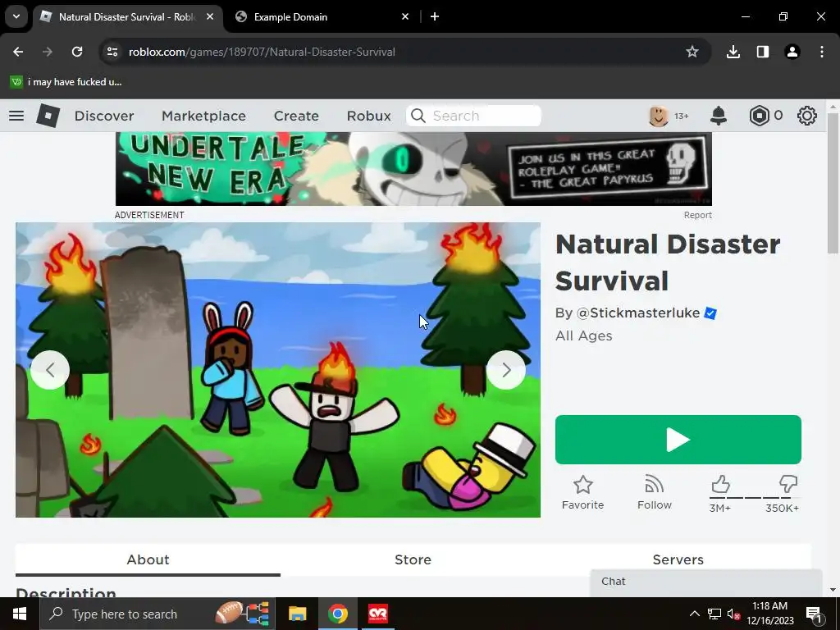Image resolution: width=840 pixels, height=630 pixels.
Task: Open the Roblox hamburger navigation menu
Action: tap(16, 116)
